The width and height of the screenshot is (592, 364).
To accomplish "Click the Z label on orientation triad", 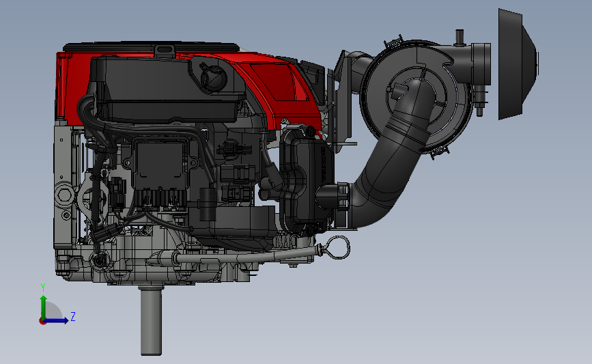I will click(73, 316).
